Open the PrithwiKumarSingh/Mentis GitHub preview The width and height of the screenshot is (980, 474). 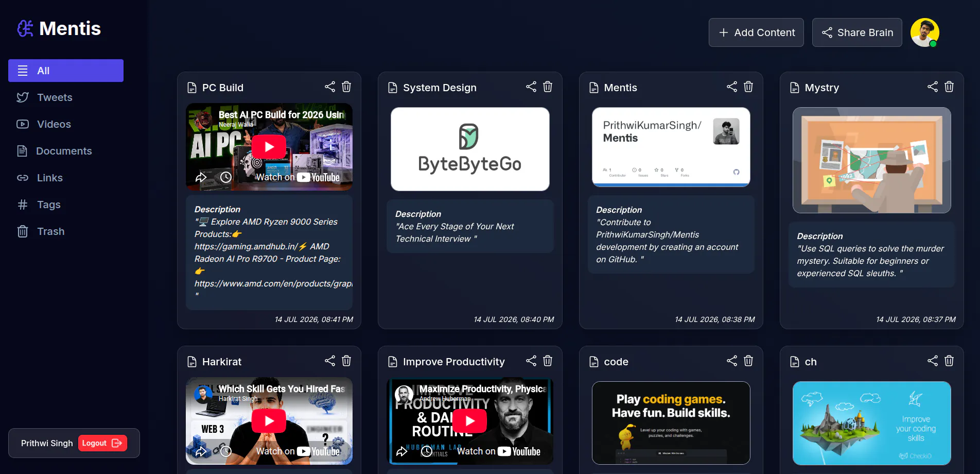(x=671, y=147)
